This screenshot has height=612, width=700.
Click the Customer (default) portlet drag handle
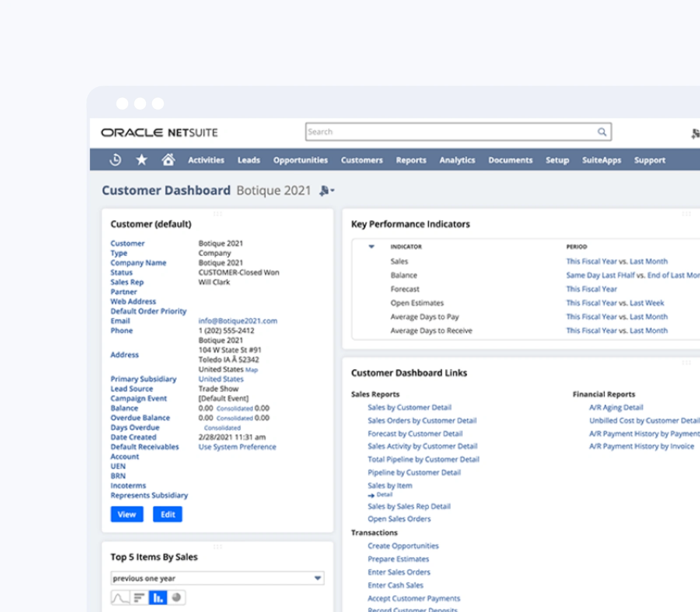coord(217,214)
